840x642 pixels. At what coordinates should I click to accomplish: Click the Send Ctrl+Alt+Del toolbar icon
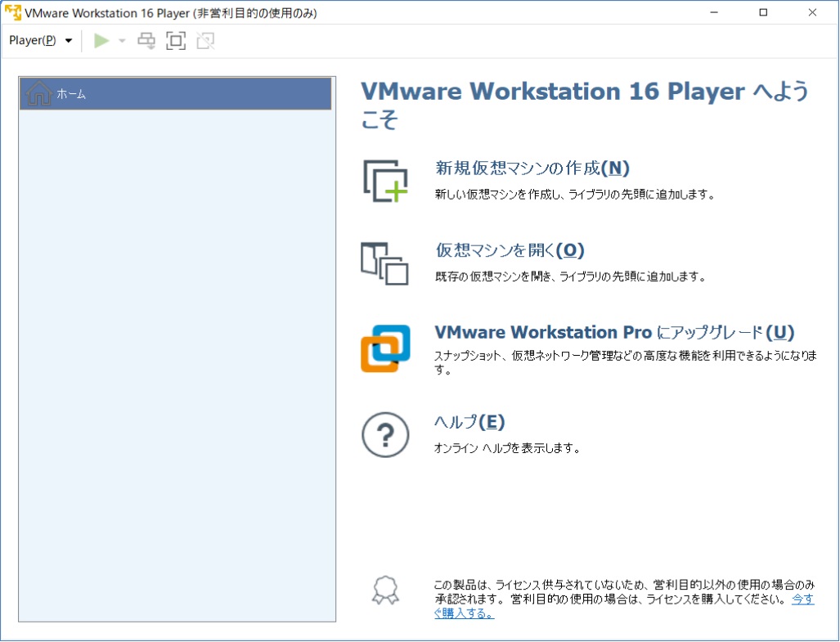tap(146, 39)
